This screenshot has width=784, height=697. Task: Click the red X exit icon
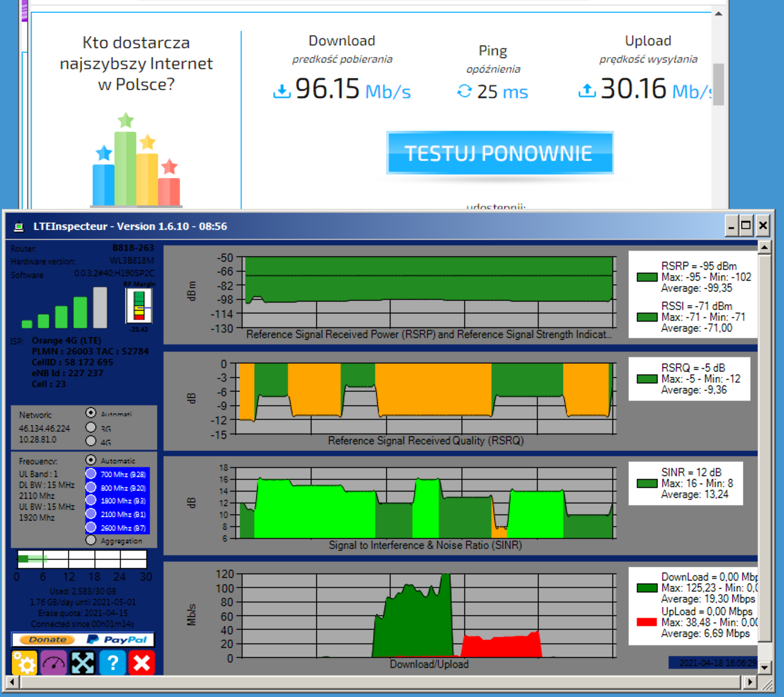coord(142,662)
